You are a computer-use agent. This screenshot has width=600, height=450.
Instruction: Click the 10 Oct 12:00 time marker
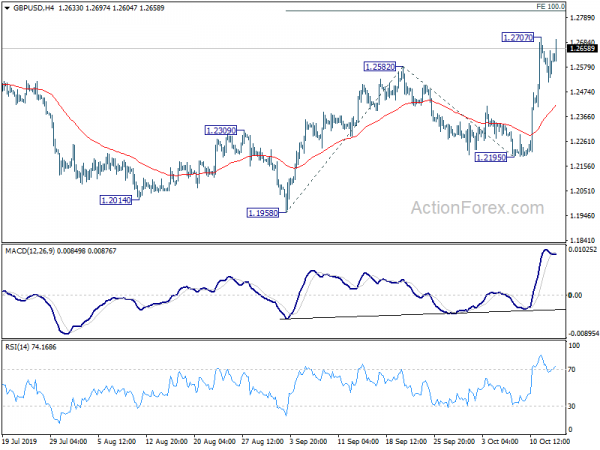click(549, 441)
